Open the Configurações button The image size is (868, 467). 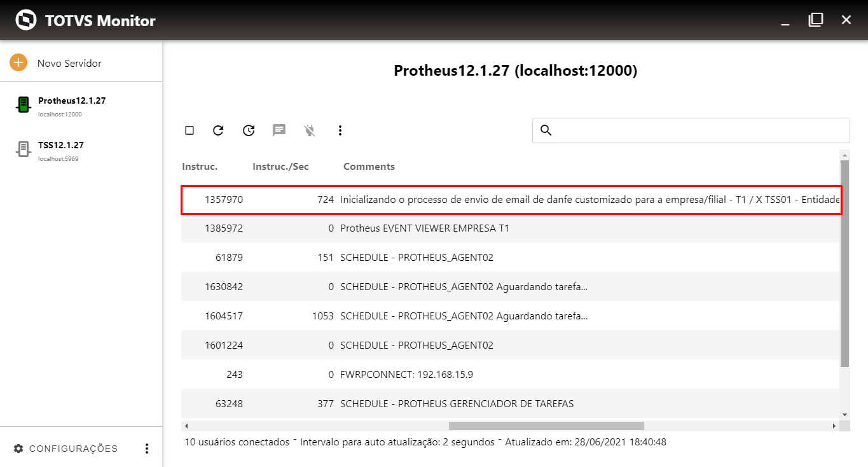pos(66,449)
